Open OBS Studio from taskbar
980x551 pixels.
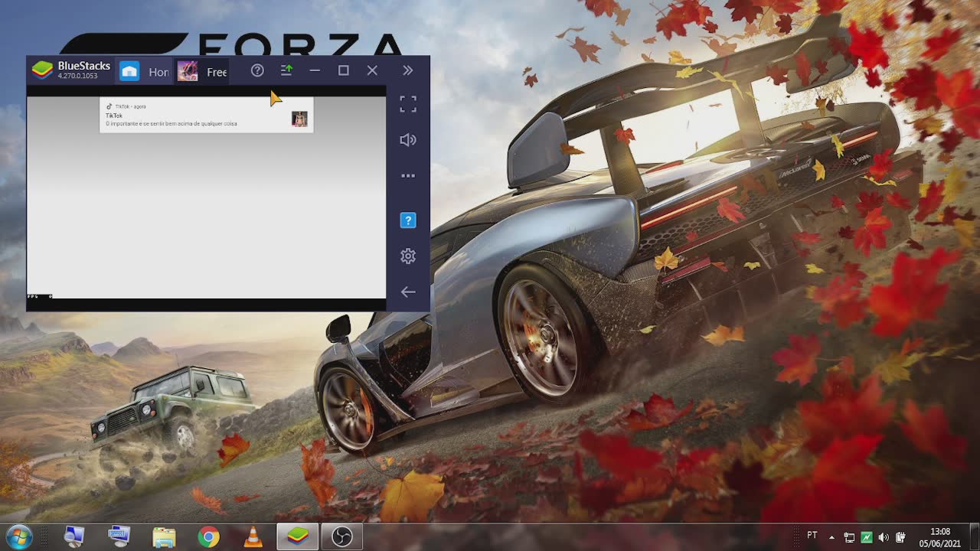point(341,537)
